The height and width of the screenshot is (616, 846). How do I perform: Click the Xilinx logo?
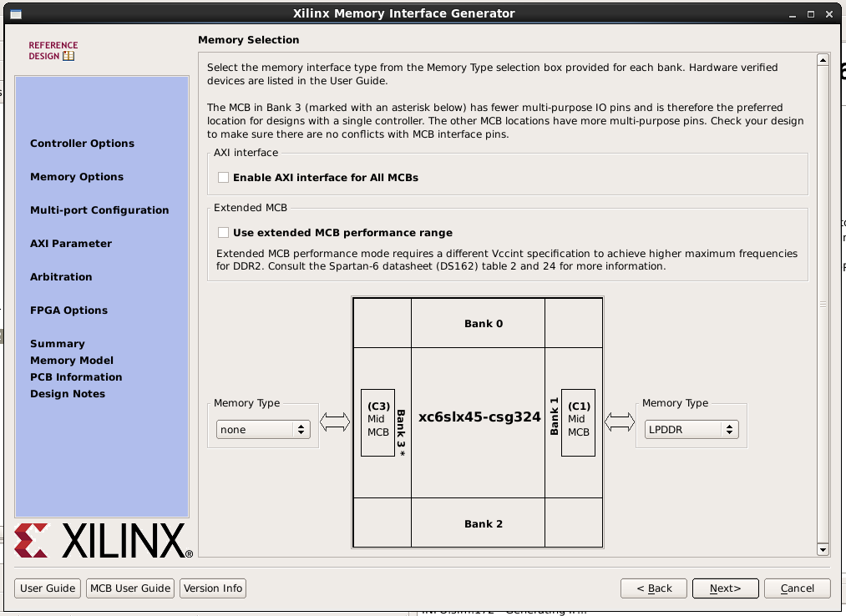103,540
